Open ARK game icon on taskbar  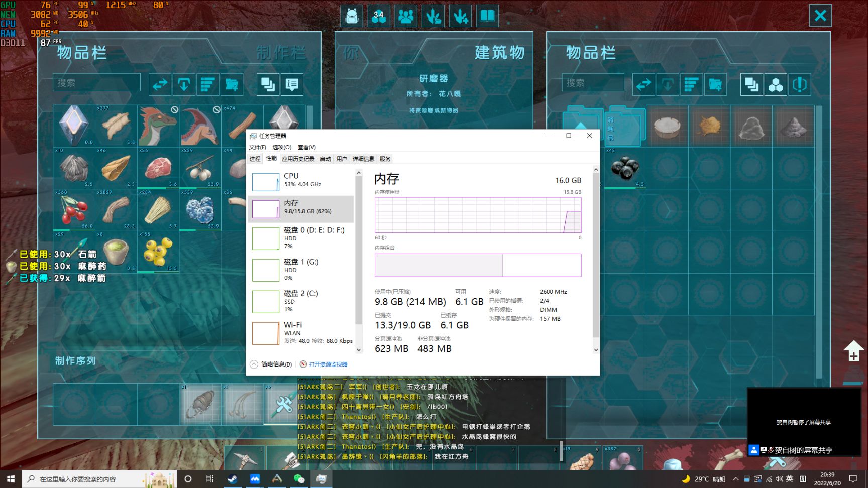point(277,479)
